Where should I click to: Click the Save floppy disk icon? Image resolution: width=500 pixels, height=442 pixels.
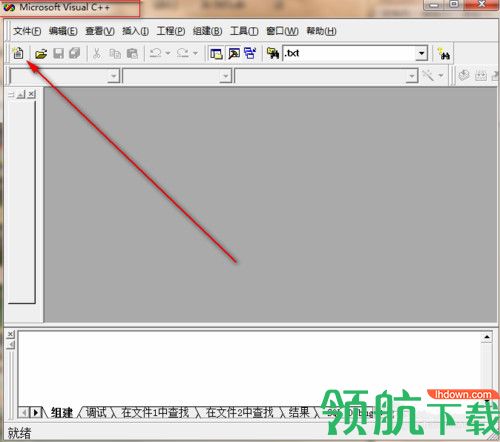58,53
